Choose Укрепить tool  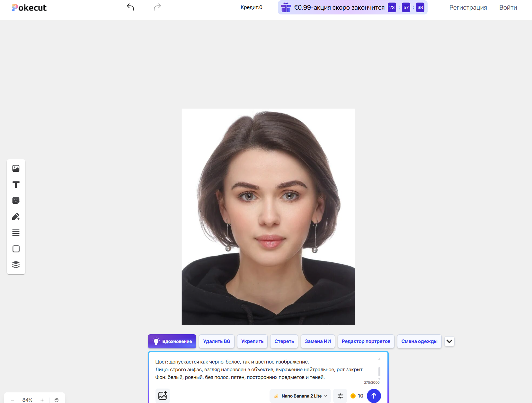tap(252, 341)
